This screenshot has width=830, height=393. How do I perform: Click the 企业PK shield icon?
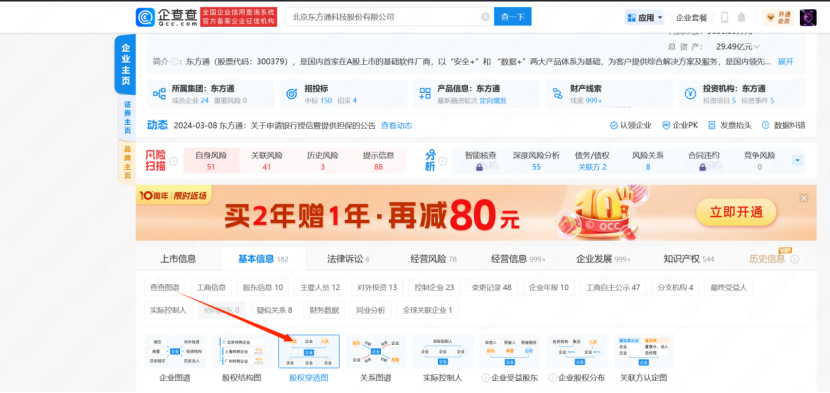coord(665,126)
